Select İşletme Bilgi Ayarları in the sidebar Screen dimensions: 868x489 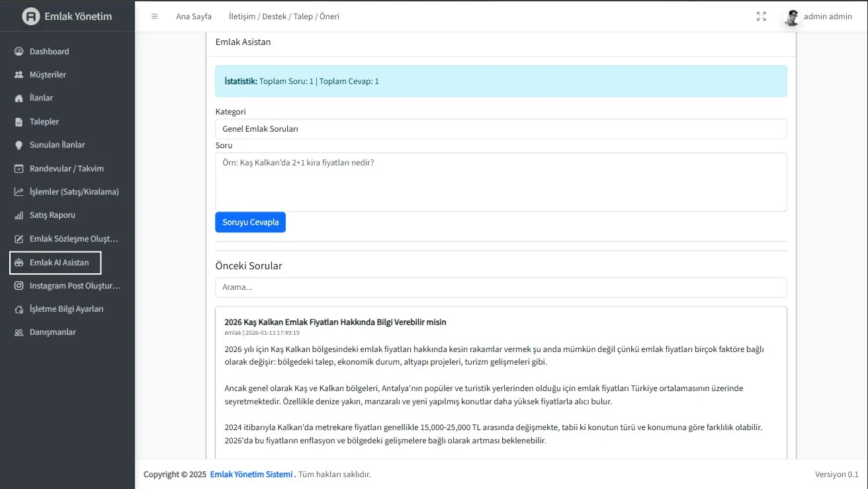click(66, 309)
